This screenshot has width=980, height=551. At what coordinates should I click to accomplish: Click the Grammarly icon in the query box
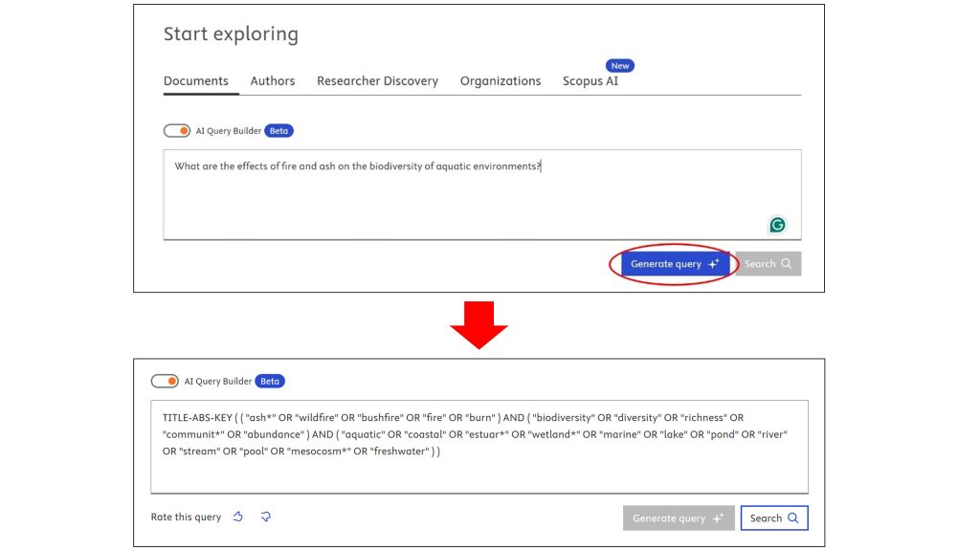pyautogui.click(x=777, y=225)
